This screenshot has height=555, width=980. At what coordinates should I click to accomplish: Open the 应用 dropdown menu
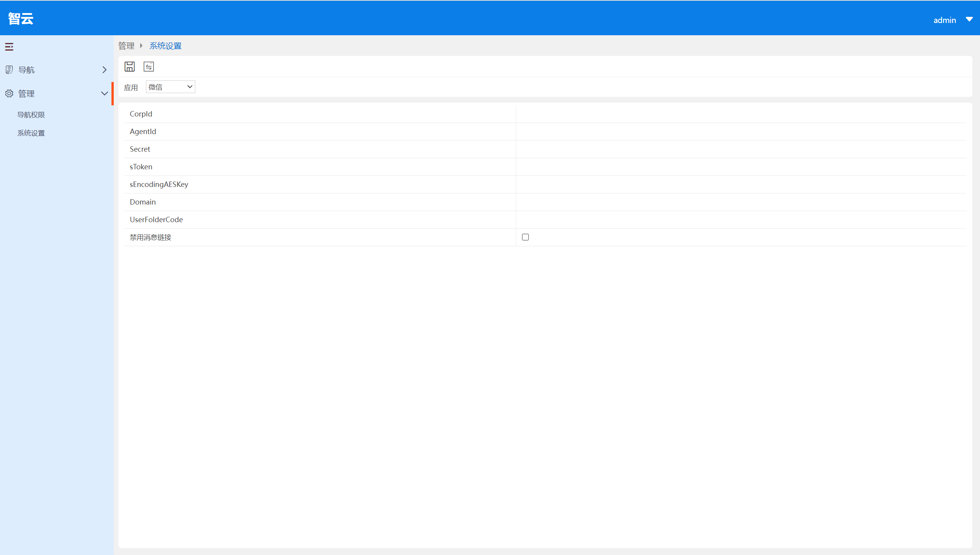170,86
